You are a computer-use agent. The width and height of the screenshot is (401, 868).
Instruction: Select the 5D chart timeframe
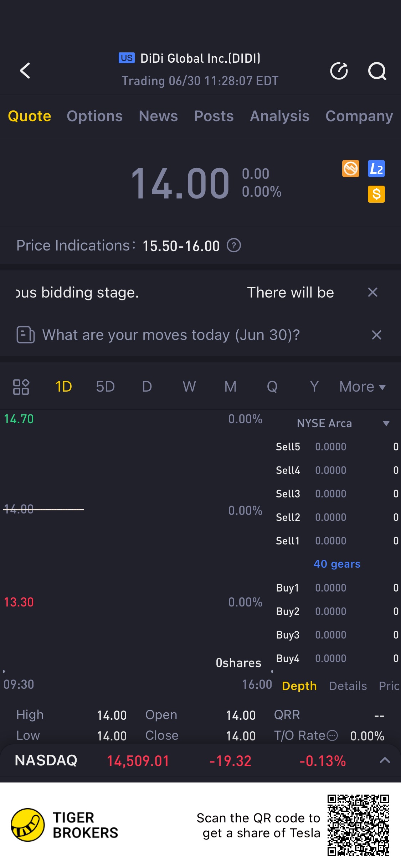(x=105, y=387)
